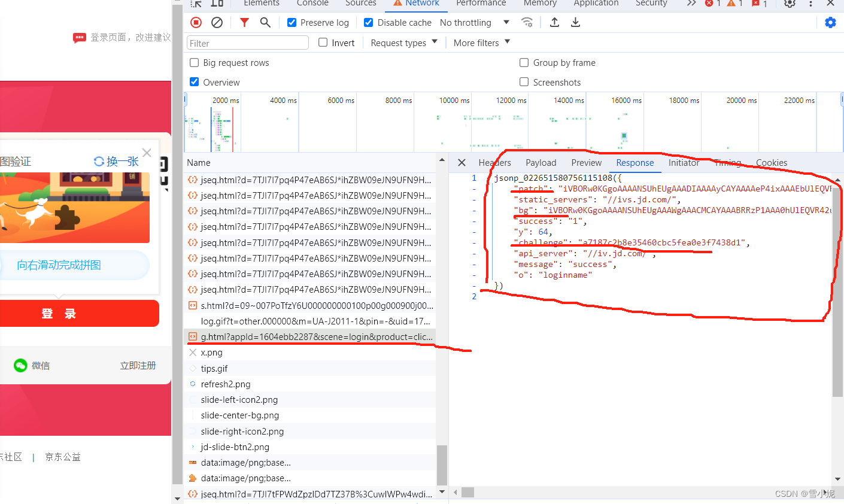The height and width of the screenshot is (504, 844).
Task: Select the s.html?d=09~007PoTfzY6U request
Action: point(310,305)
